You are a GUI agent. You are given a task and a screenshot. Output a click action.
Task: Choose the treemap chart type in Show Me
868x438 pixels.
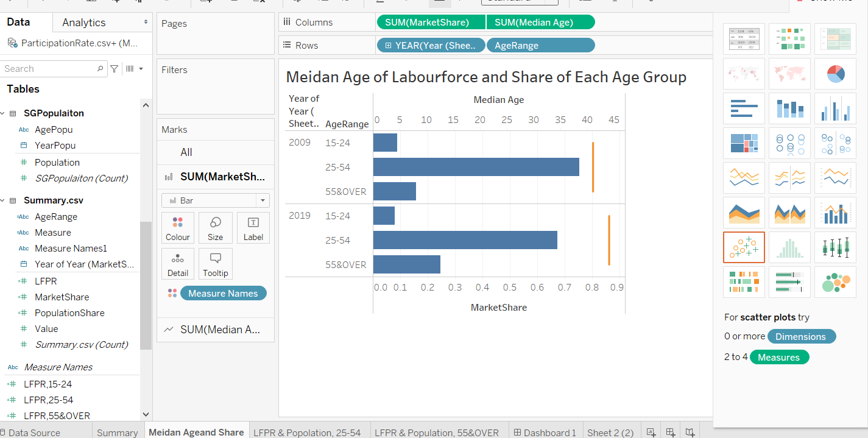[x=743, y=143]
